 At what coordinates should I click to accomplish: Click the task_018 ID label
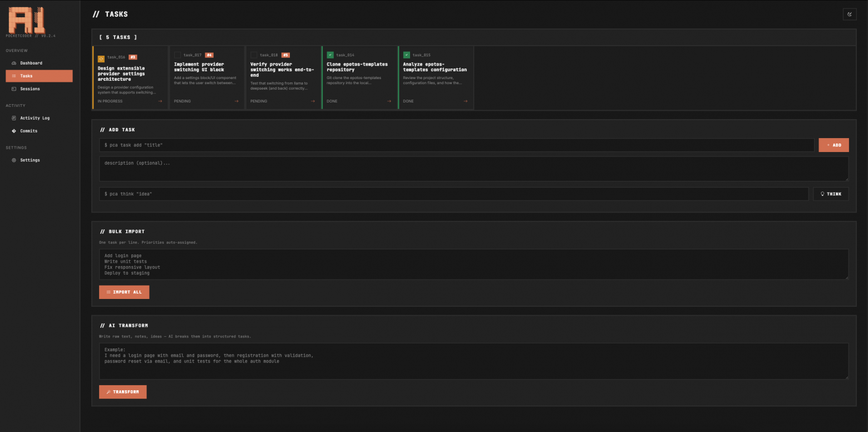coord(269,55)
